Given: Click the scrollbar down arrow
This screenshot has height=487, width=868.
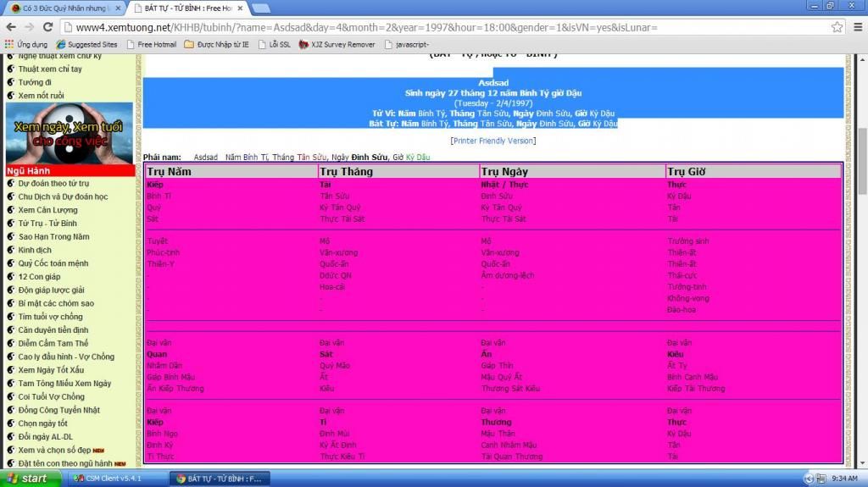Looking at the screenshot, I should (x=862, y=464).
